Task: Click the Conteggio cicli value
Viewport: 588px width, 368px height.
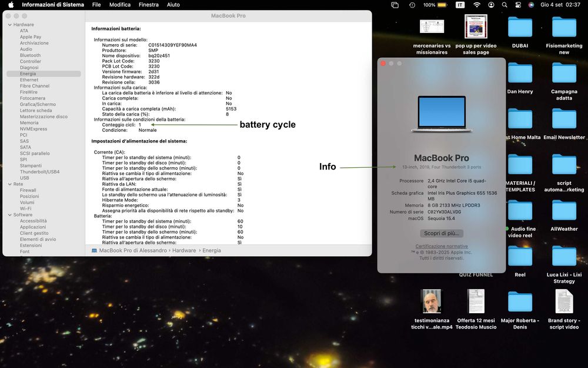Action: click(x=140, y=125)
